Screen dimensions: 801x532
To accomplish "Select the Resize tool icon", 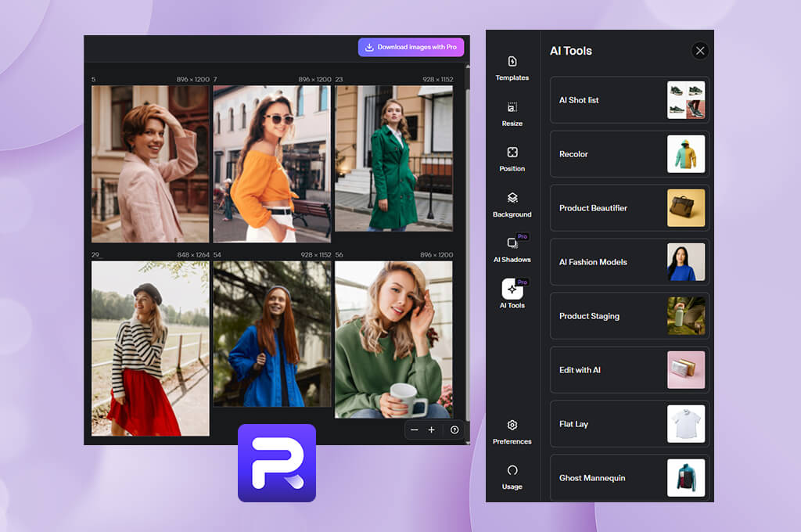I will (x=512, y=107).
